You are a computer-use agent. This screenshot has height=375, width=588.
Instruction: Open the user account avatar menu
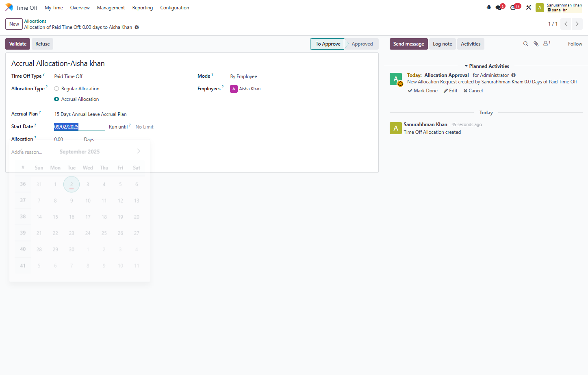540,8
